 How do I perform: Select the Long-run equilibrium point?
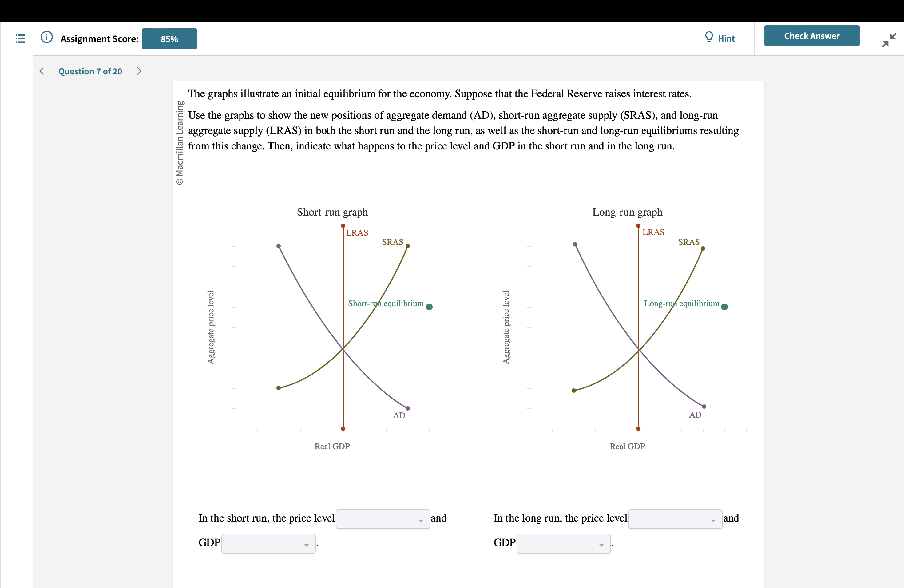coord(725,307)
